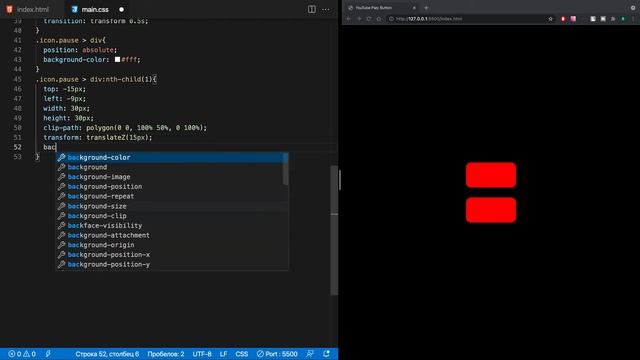Close the YouTube Play Button browser tab
This screenshot has height=360, width=640.
click(414, 8)
